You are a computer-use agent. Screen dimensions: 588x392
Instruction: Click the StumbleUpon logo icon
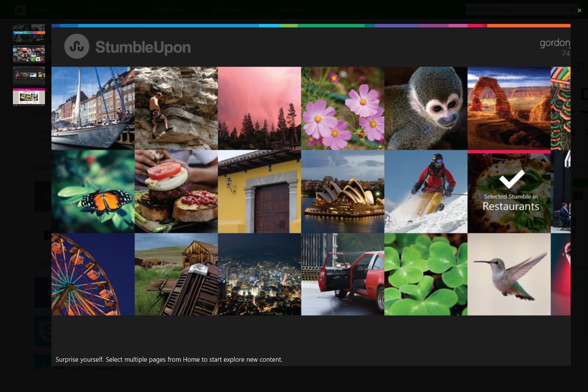pos(77,47)
